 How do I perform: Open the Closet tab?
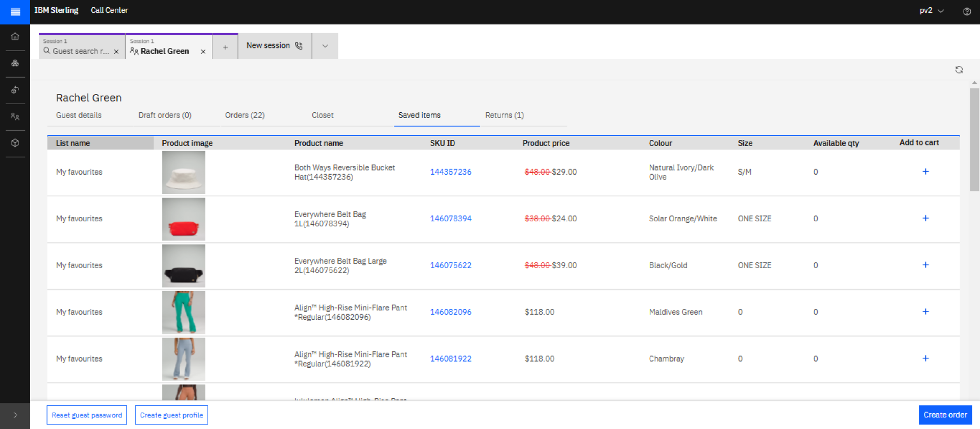[322, 115]
